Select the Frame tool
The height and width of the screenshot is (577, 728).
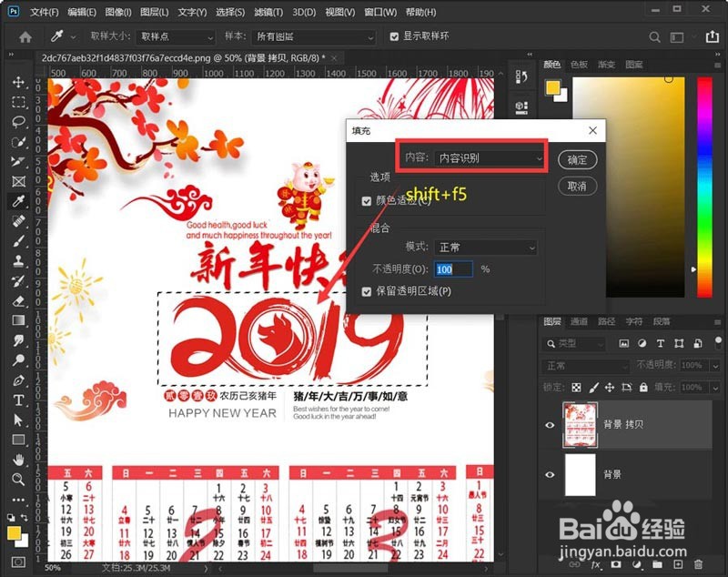pyautogui.click(x=18, y=181)
